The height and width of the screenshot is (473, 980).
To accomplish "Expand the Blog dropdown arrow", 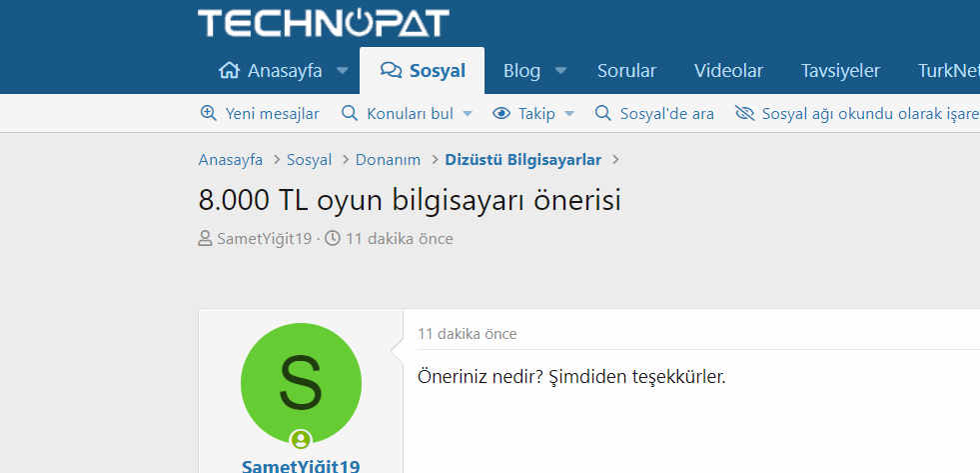I will pos(561,71).
